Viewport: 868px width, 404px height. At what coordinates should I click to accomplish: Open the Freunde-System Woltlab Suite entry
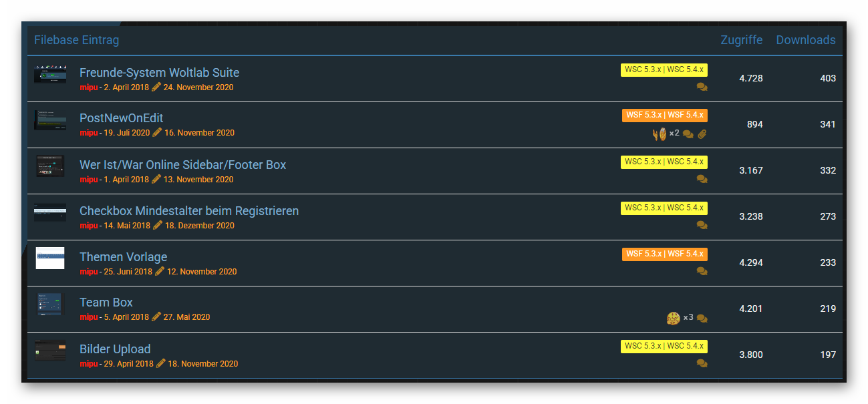click(159, 72)
